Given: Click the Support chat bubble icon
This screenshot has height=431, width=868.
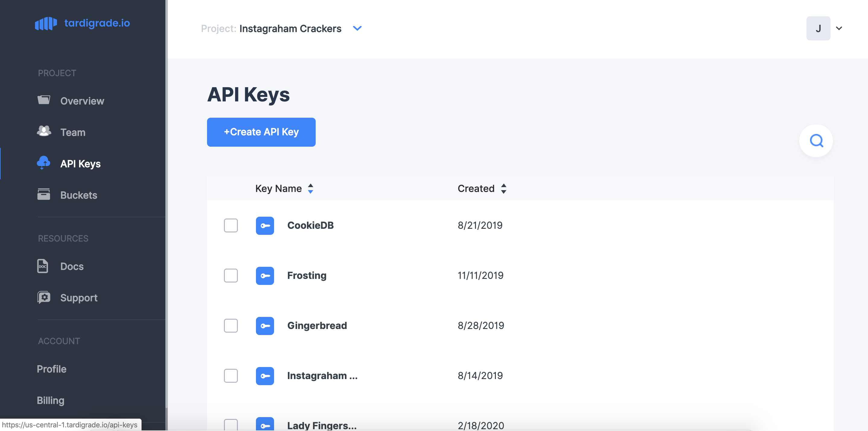Looking at the screenshot, I should (43, 297).
